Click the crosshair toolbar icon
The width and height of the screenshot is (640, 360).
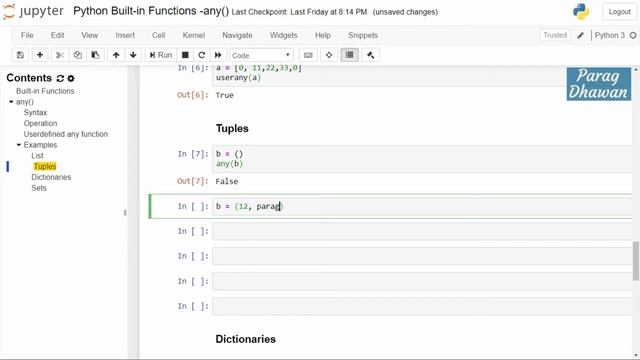click(x=329, y=55)
